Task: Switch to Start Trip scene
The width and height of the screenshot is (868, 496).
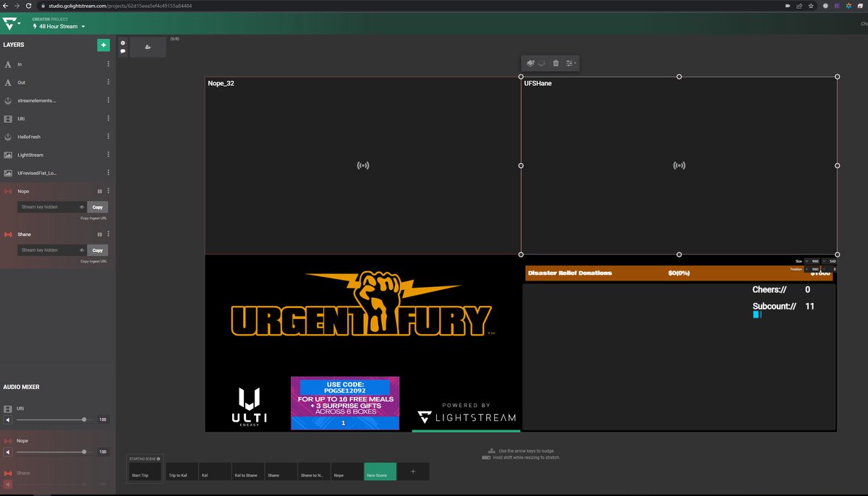Action: tap(144, 471)
